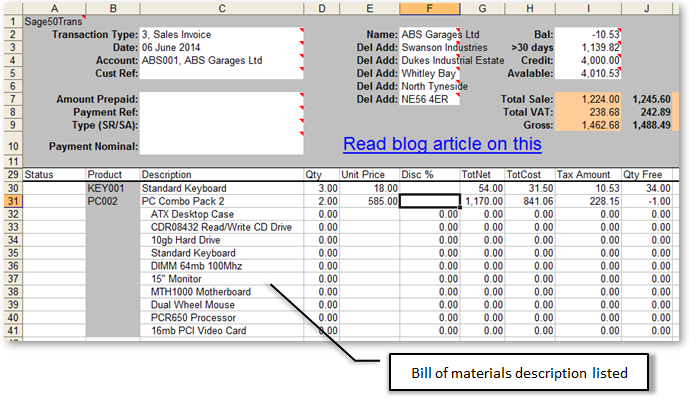Select product code KEY001
Viewport: 689px width, 400px height.
pos(113,189)
